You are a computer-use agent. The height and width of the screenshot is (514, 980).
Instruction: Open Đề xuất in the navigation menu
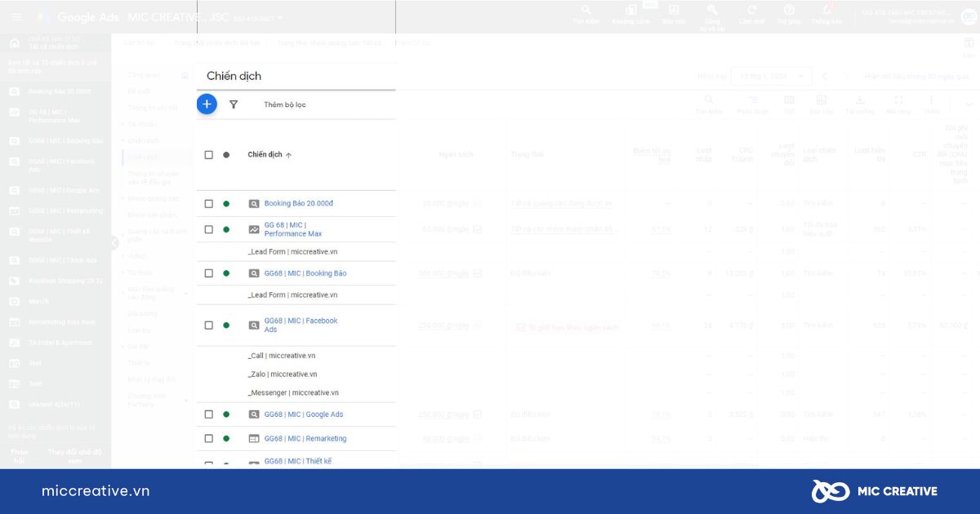(139, 91)
